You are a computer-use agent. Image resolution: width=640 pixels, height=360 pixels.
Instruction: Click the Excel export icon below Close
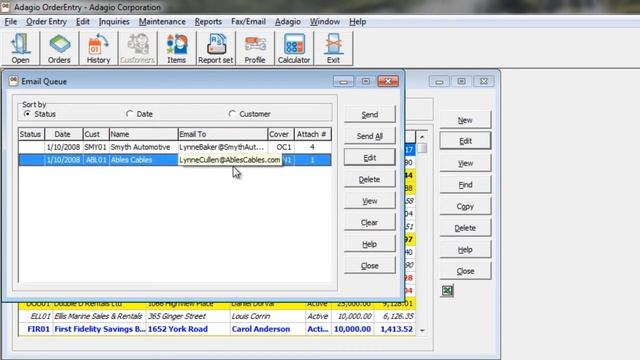(447, 291)
